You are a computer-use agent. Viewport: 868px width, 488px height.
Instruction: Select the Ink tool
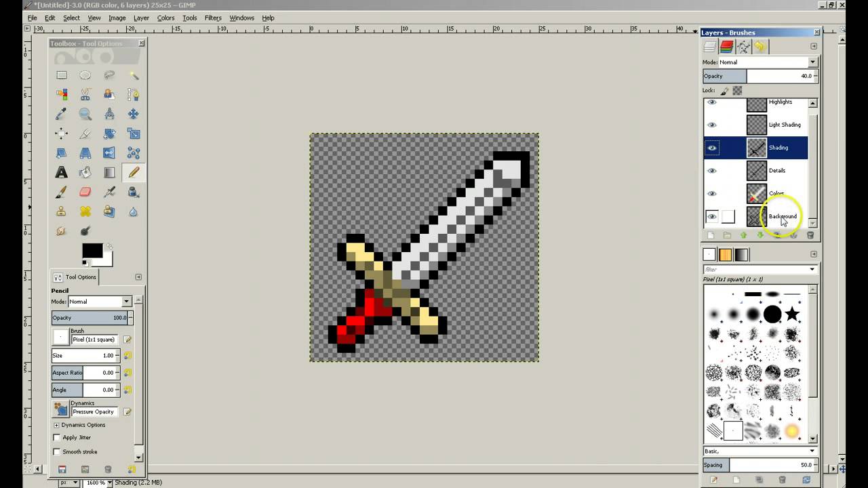pos(134,192)
